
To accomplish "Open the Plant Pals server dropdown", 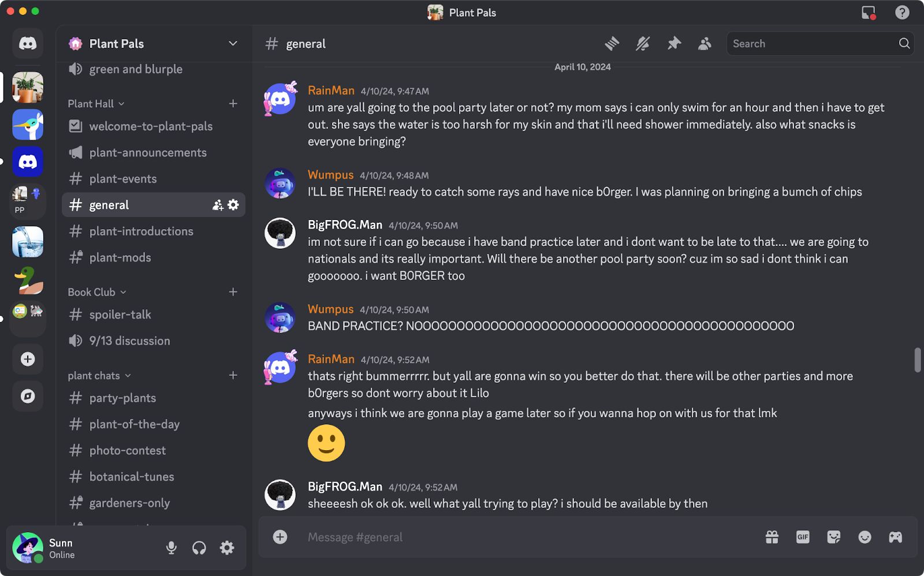I will point(233,43).
